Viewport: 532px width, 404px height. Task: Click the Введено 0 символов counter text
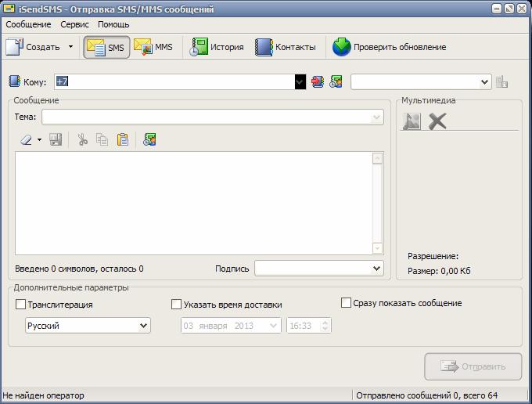[x=79, y=269]
